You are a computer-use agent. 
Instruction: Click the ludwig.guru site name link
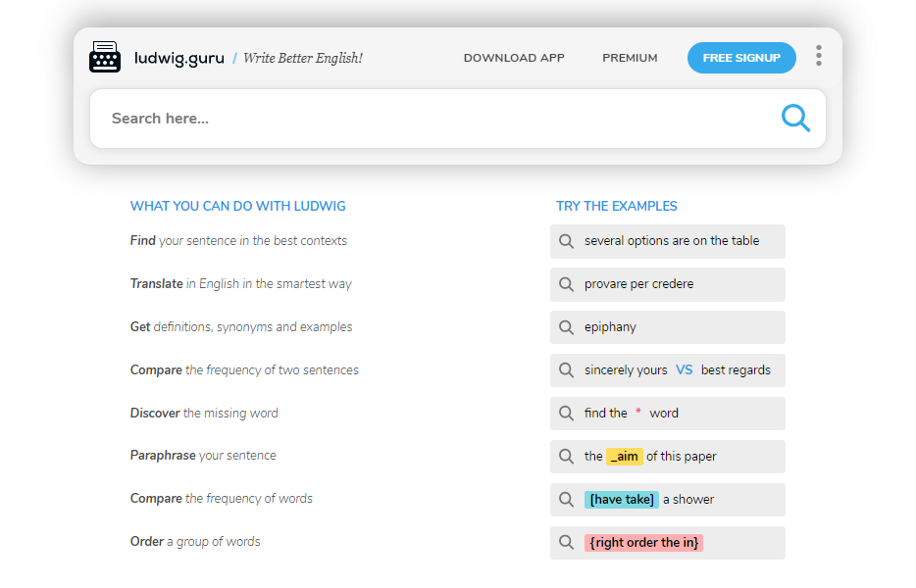tap(179, 59)
